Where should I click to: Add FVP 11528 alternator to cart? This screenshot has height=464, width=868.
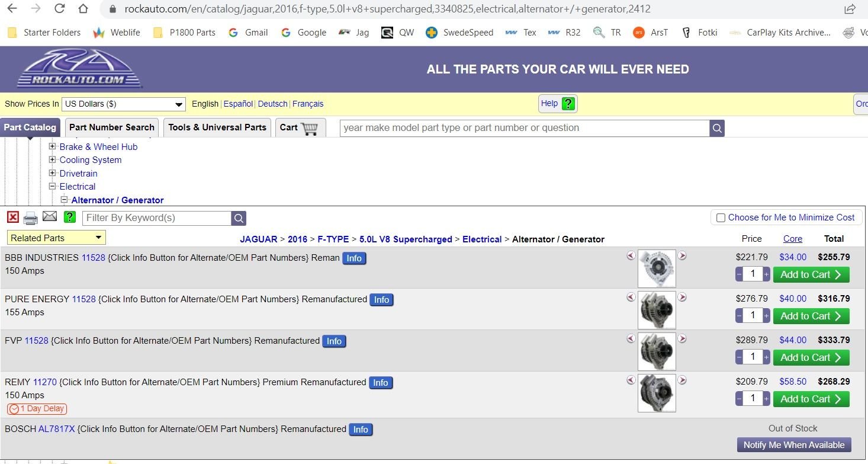[811, 357]
